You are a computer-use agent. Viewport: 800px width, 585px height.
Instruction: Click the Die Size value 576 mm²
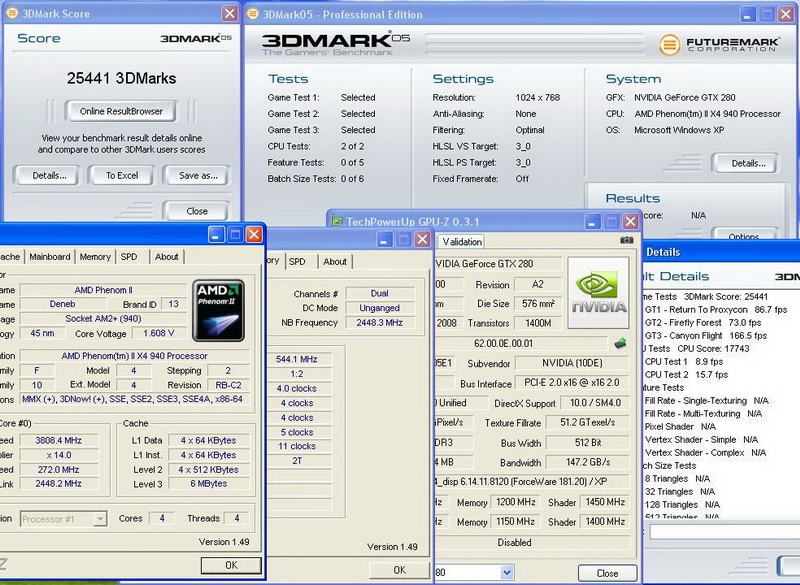pyautogui.click(x=538, y=303)
